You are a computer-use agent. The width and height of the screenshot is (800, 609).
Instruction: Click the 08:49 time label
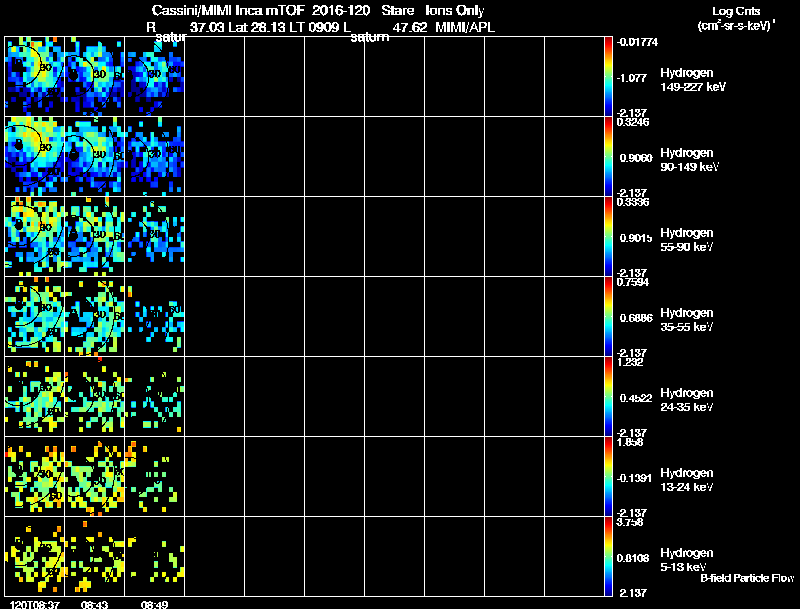[154, 604]
